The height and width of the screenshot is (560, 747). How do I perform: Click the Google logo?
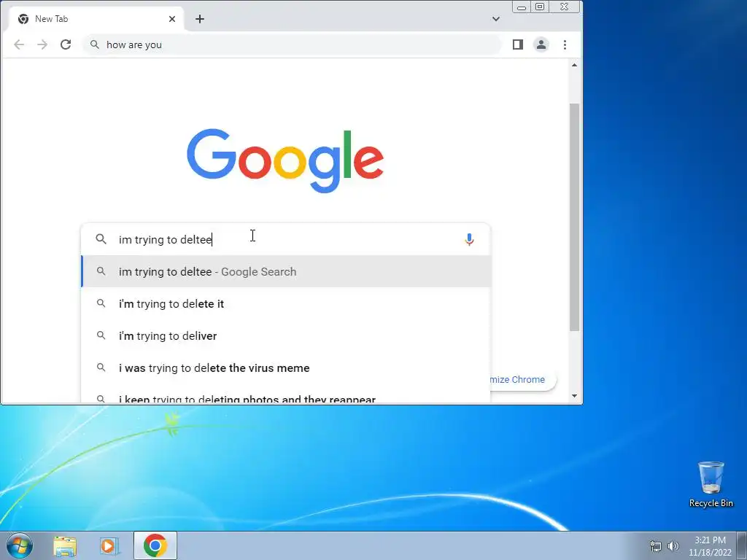(x=285, y=160)
